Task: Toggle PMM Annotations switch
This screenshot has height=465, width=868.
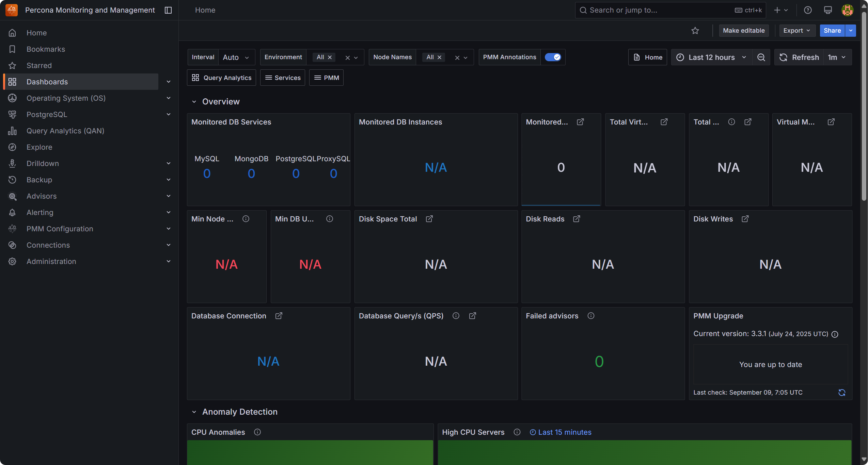Action: click(553, 57)
